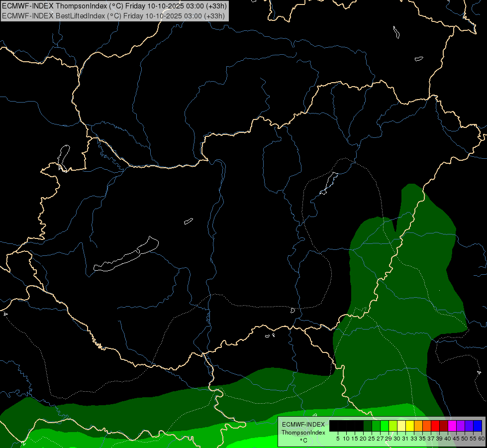Click the legend label 'ThompsonIndex'

click(x=303, y=433)
